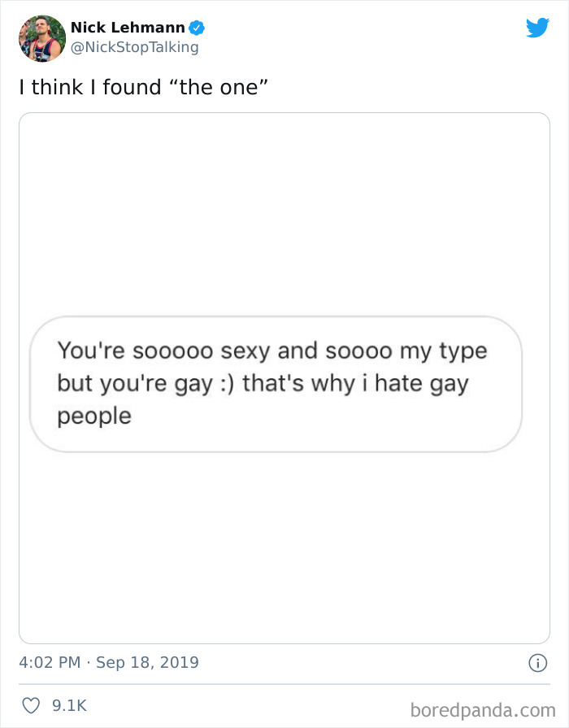Tap the blue bird in the top corner
This screenshot has height=728, width=569.
coord(537,27)
